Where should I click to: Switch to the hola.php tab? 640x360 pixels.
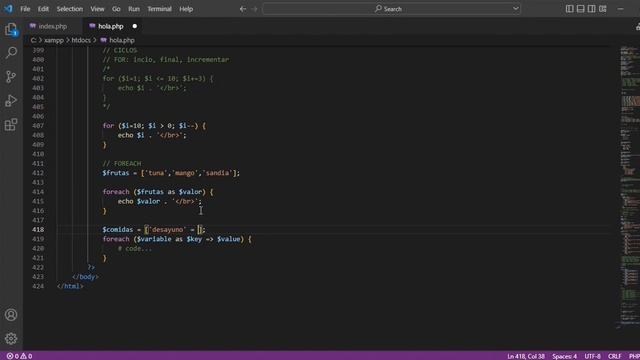(x=111, y=26)
